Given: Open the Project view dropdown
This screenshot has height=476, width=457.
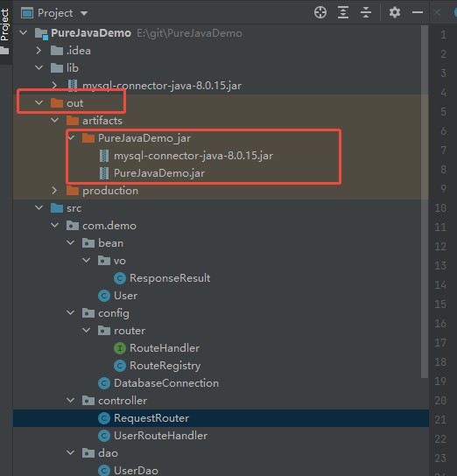Looking at the screenshot, I should tap(84, 13).
